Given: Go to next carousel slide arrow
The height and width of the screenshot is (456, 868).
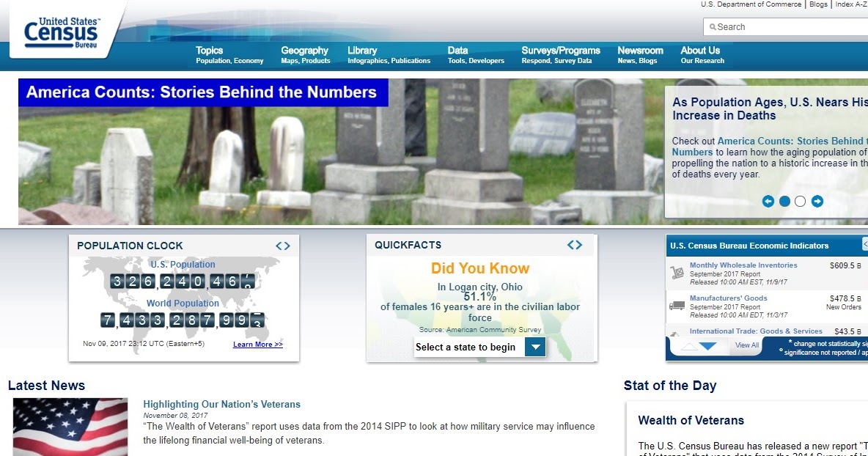Looking at the screenshot, I should (817, 202).
